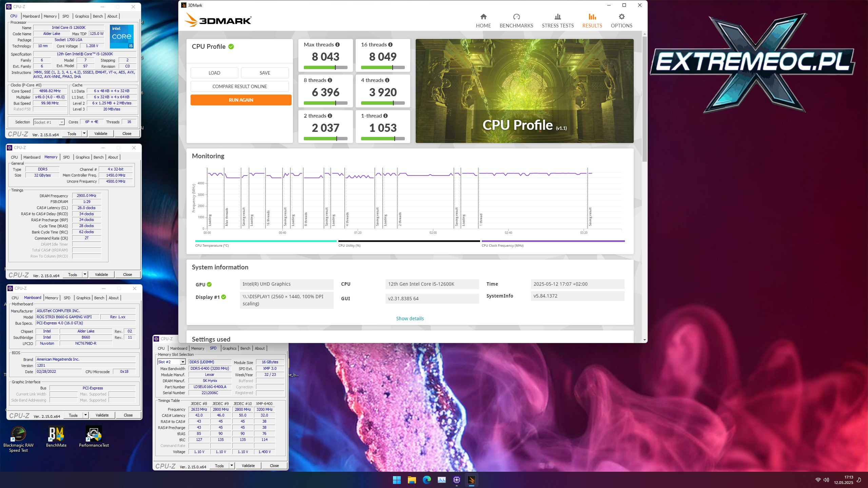Expand Tools arrow in the CPU-Z SPD window
Image resolution: width=868 pixels, height=488 pixels.
coord(232,466)
